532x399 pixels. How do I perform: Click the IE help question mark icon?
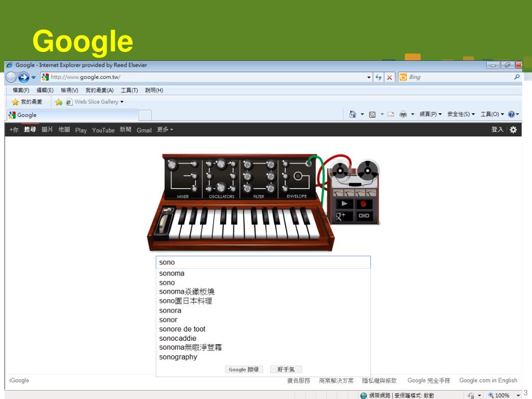(x=511, y=114)
